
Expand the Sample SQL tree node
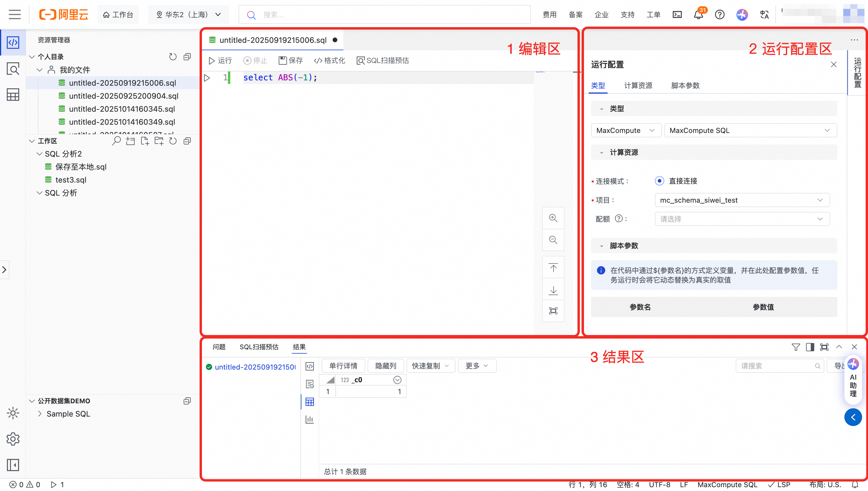(x=40, y=413)
